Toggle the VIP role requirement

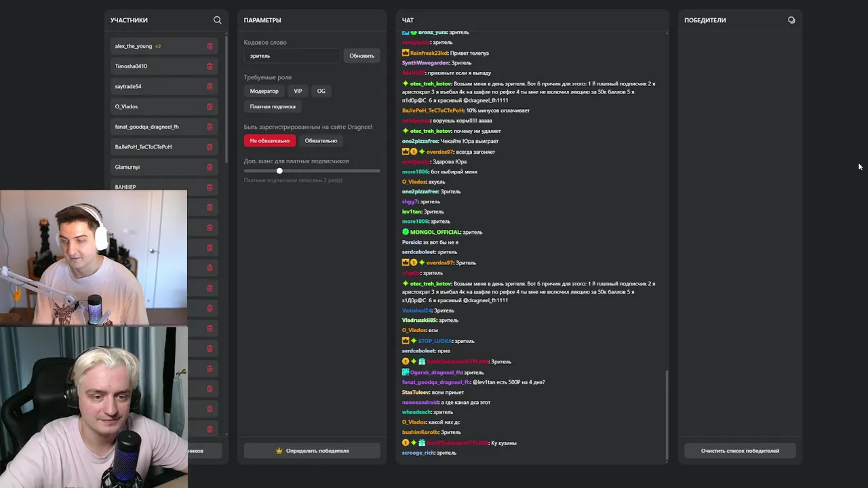coord(298,91)
